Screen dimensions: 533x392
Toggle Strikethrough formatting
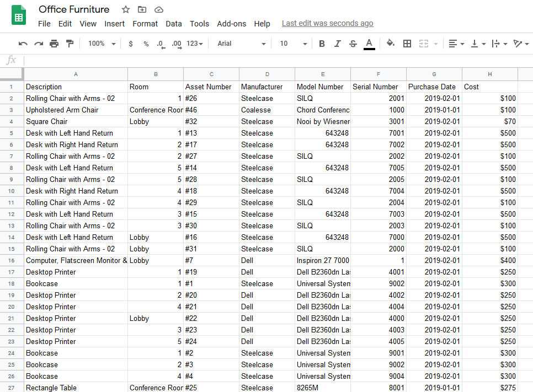pos(353,44)
